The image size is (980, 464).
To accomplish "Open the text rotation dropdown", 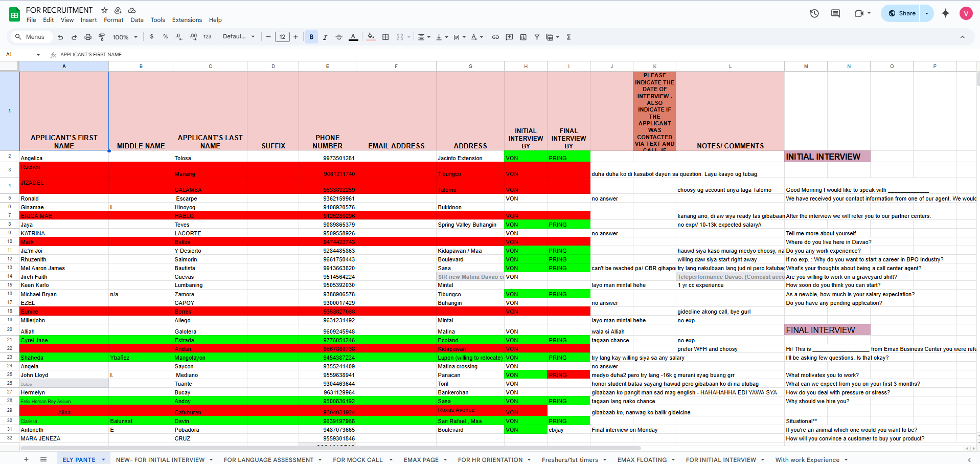I will tap(477, 37).
